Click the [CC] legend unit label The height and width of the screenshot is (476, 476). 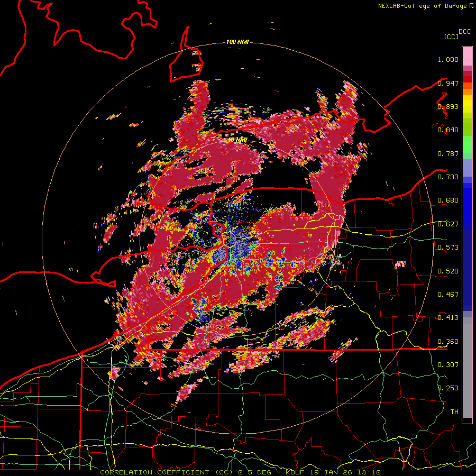tap(451, 36)
